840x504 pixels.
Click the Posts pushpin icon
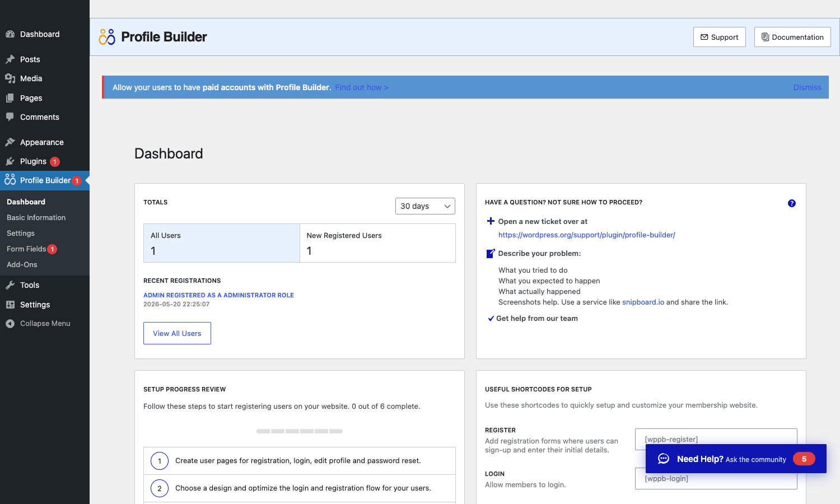coord(10,59)
